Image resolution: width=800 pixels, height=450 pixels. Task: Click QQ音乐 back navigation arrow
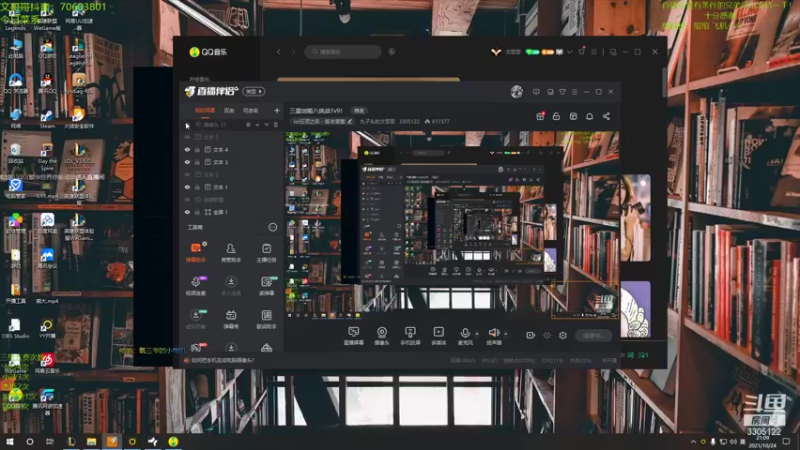tap(279, 52)
